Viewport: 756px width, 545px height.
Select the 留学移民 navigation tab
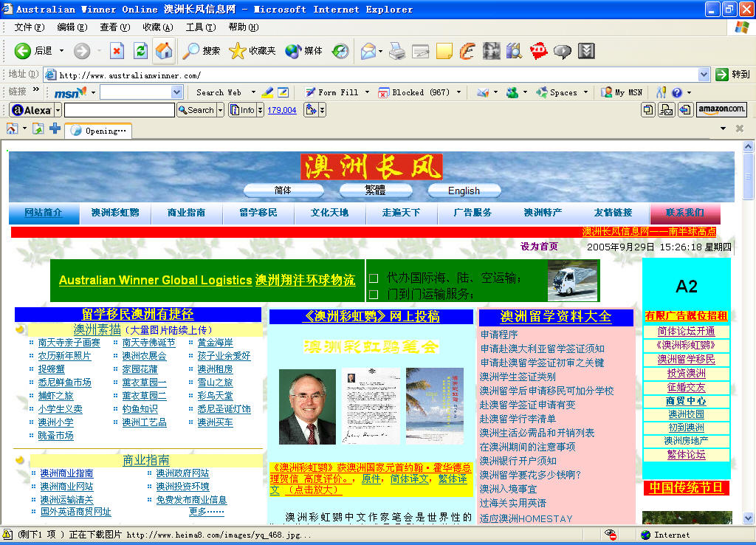258,213
